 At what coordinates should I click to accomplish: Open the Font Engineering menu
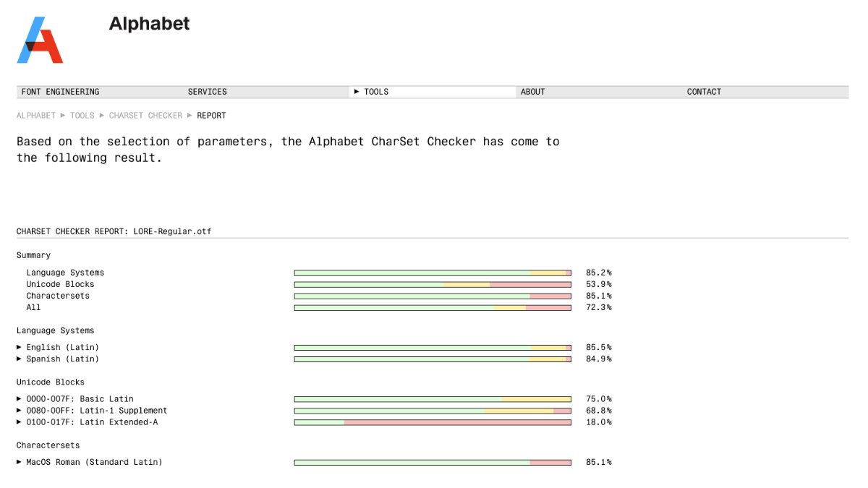click(60, 92)
